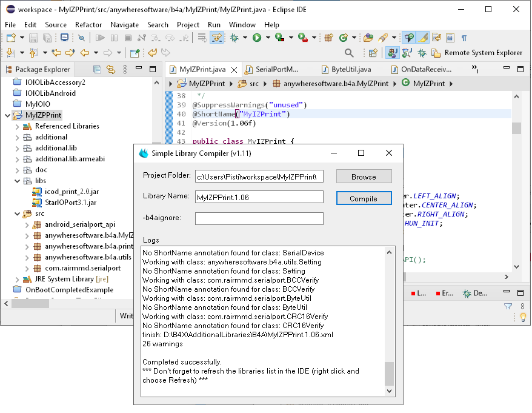The height and width of the screenshot is (413, 532).
Task: Collapse All in Package Explorer
Action: tap(97, 69)
